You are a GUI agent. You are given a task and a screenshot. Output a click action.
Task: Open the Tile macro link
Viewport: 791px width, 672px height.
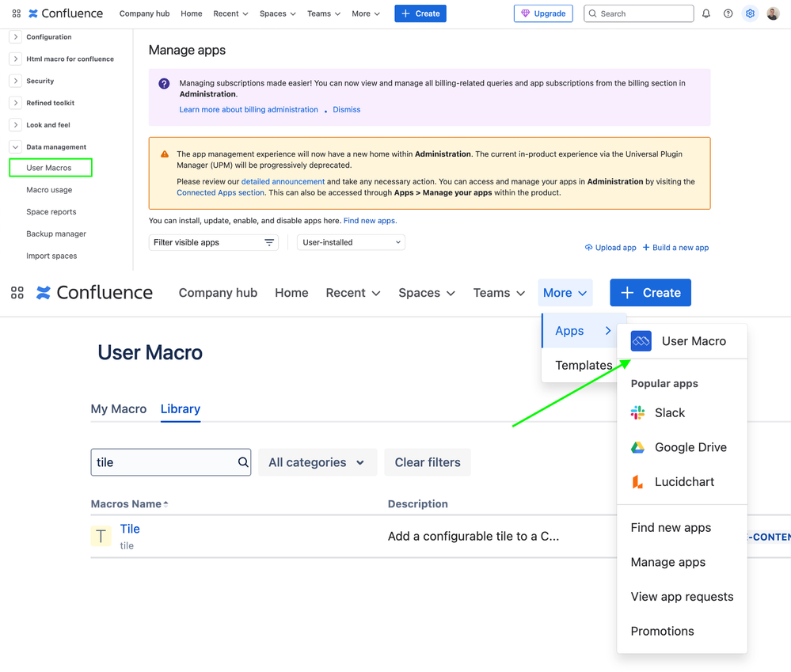point(130,529)
